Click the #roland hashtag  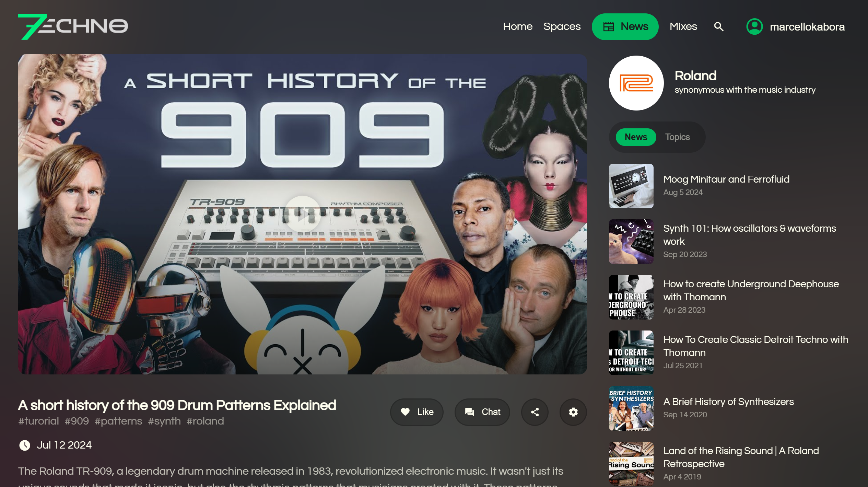205,421
